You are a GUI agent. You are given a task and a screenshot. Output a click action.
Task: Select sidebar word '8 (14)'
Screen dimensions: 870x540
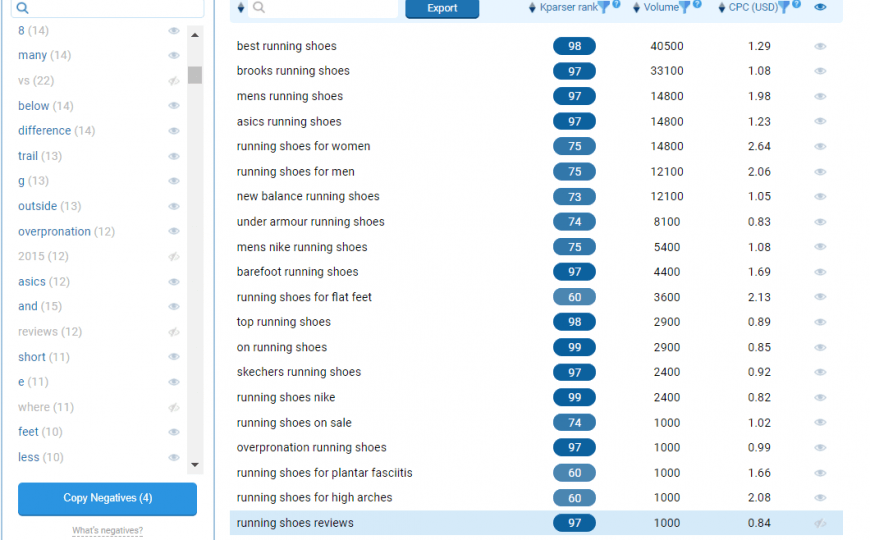(33, 31)
